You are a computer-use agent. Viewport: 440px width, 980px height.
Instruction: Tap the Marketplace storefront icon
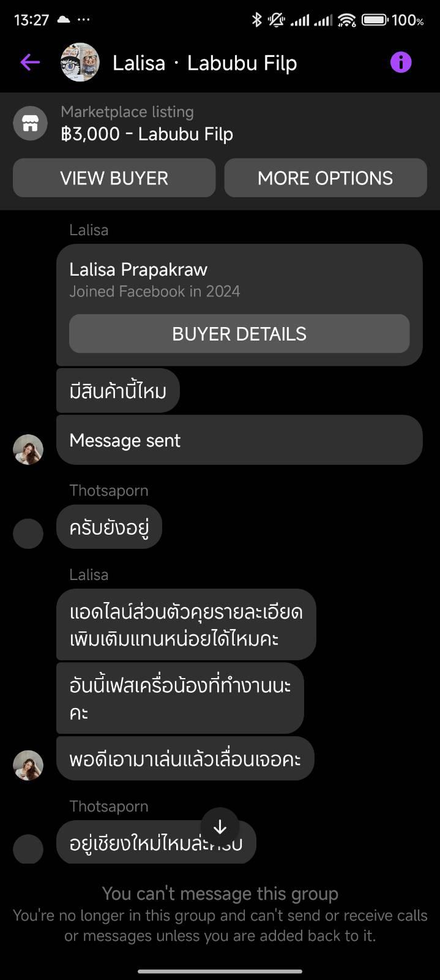click(x=31, y=123)
